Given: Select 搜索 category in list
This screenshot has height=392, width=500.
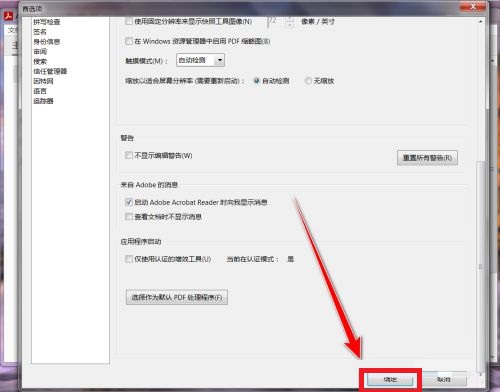Looking at the screenshot, I should pyautogui.click(x=40, y=61).
